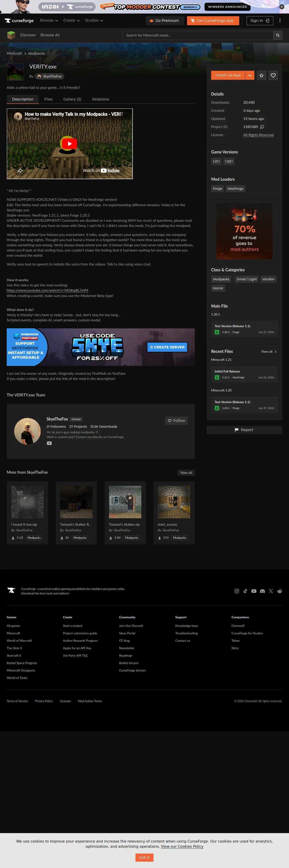Open the YouTube tutorial URL link
Image resolution: width=289 pixels, height=868 pixels.
47,290
